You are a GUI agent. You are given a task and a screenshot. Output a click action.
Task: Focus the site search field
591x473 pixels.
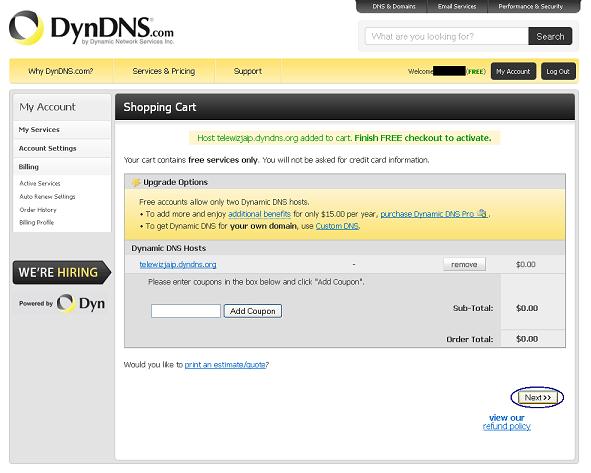coord(447,37)
